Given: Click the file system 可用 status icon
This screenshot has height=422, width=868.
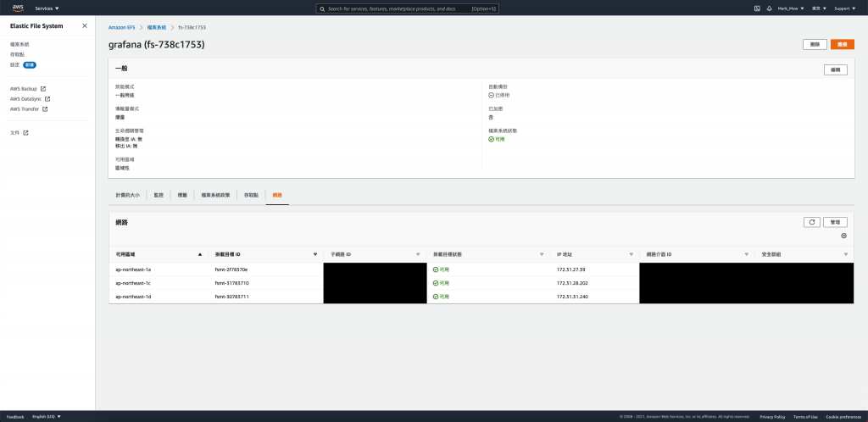Looking at the screenshot, I should click(x=491, y=139).
